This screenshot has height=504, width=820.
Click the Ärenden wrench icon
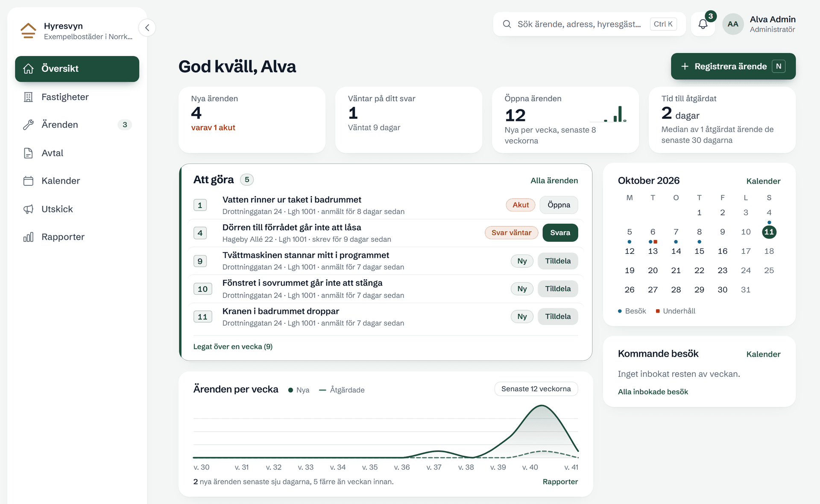pos(28,125)
